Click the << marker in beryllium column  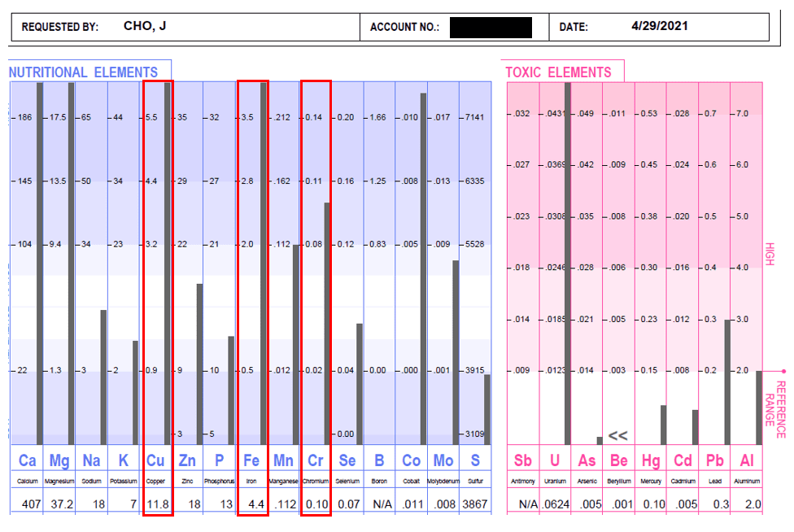617,436
